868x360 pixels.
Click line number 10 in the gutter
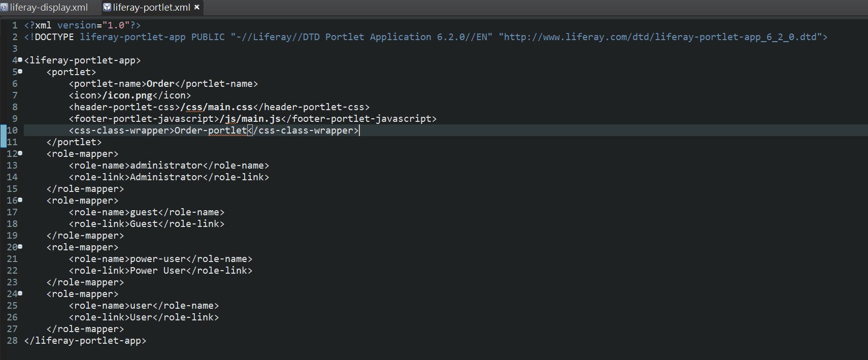(12, 130)
